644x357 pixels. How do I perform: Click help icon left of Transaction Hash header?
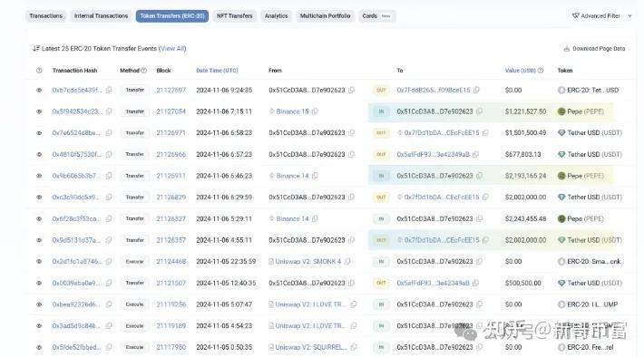[39, 71]
